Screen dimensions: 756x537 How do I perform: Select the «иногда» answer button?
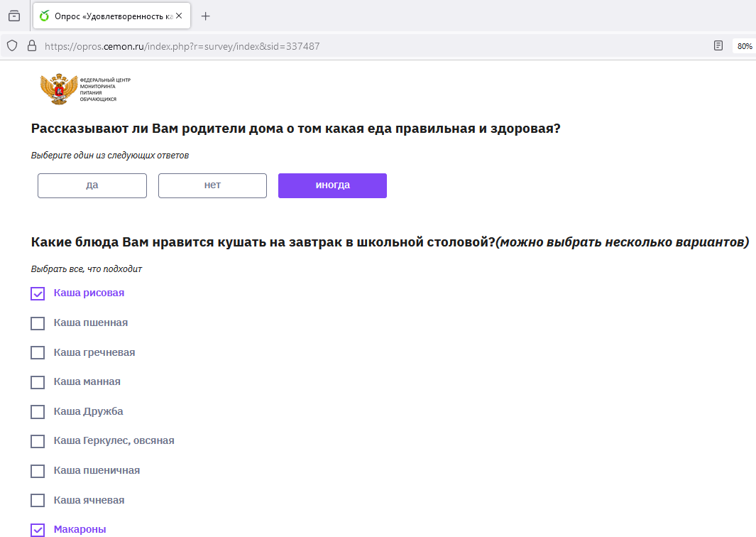[x=332, y=185]
